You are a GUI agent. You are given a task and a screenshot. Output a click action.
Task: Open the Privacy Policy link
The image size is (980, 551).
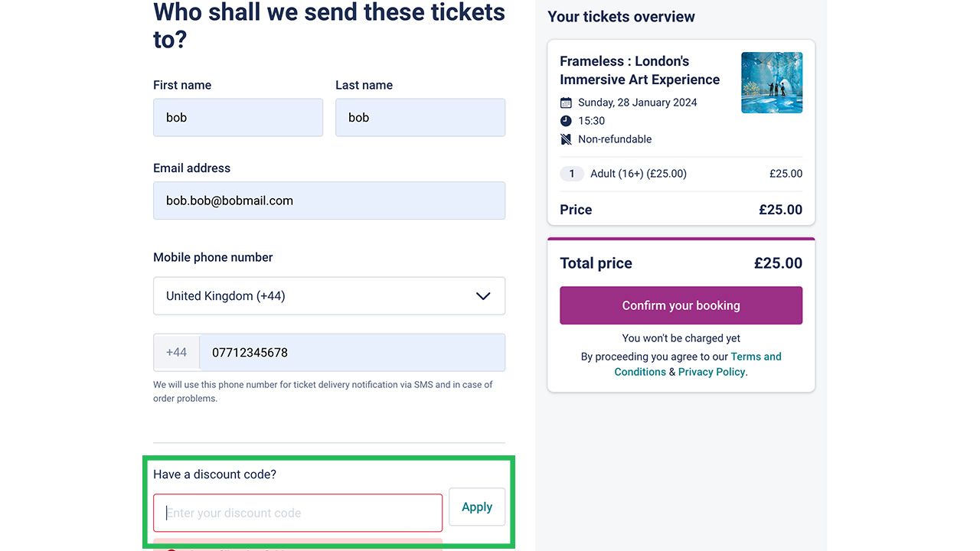711,372
